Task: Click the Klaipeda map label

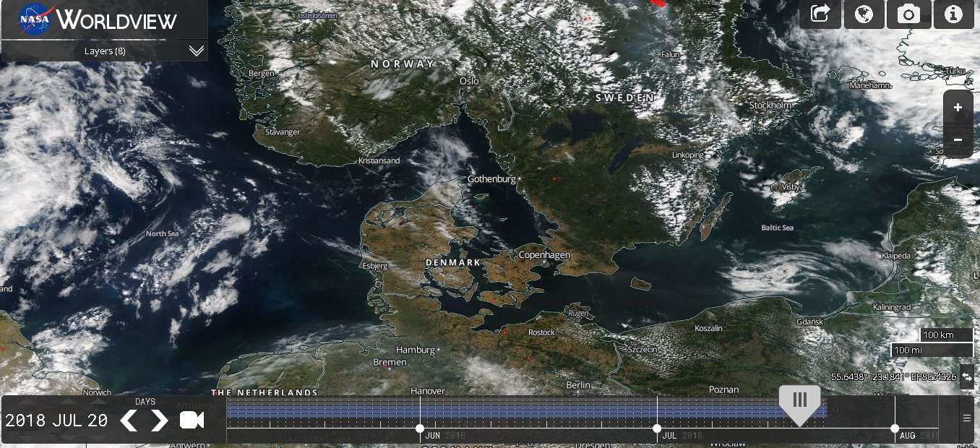Action: [x=895, y=257]
